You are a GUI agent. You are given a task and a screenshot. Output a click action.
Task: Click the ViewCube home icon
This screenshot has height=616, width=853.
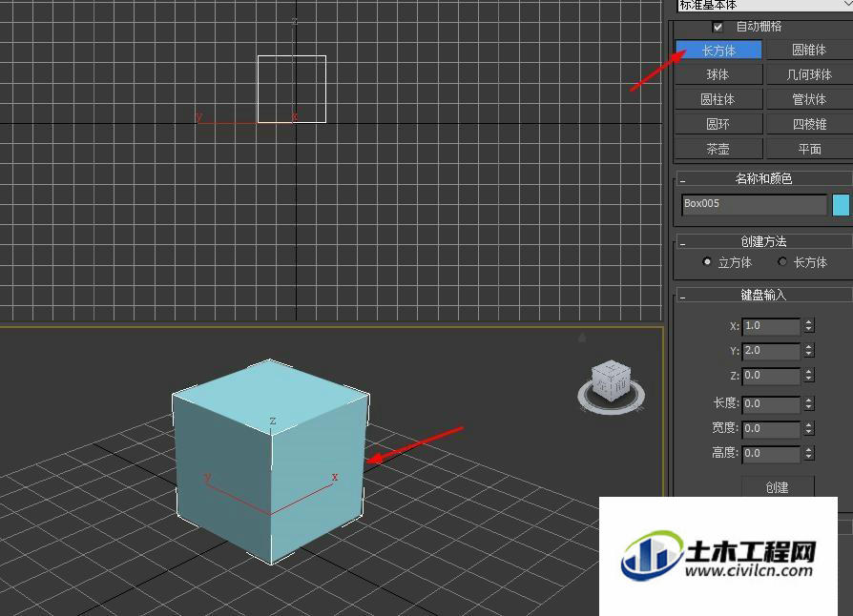[x=581, y=338]
